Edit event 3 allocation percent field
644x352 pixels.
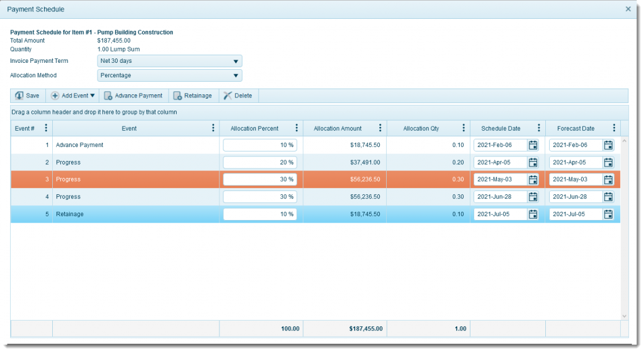(260, 179)
